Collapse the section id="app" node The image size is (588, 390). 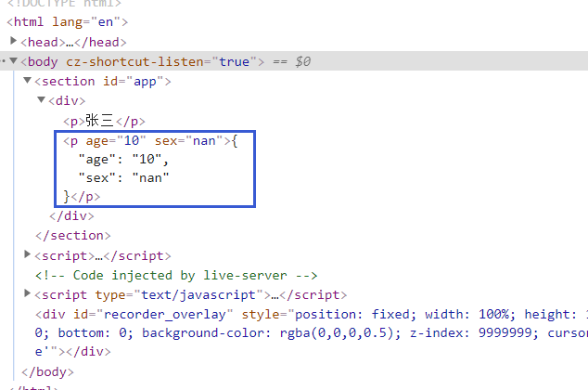(x=28, y=80)
